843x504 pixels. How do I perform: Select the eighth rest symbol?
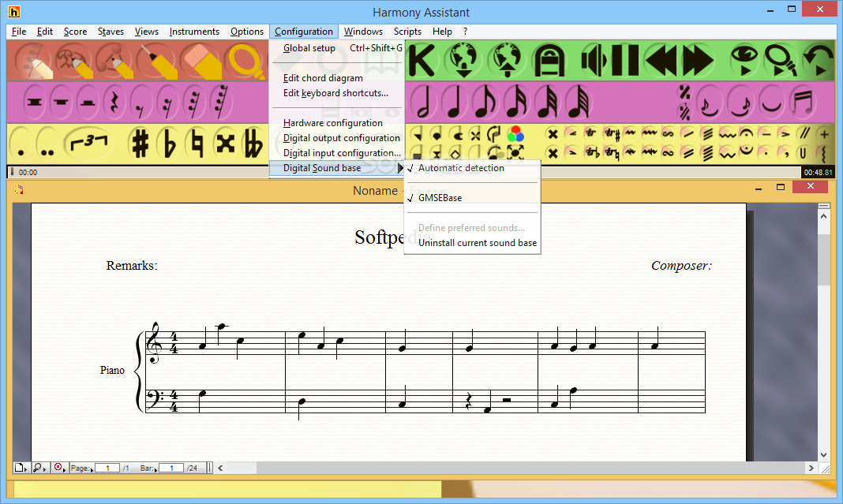click(140, 102)
